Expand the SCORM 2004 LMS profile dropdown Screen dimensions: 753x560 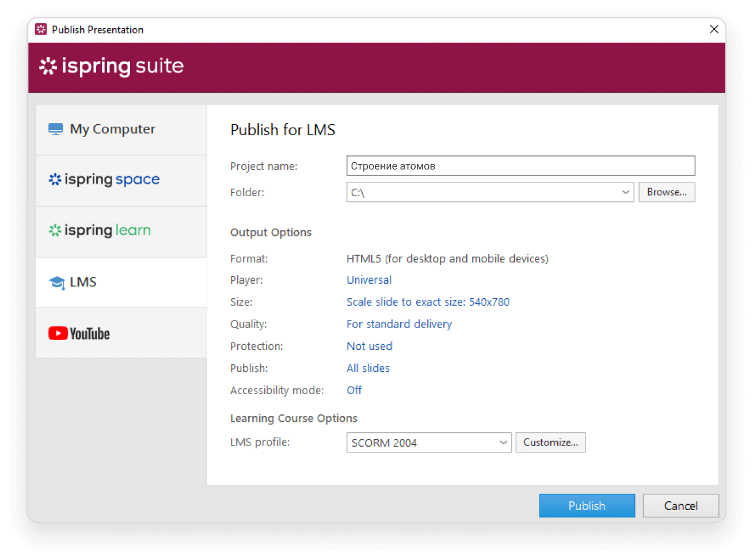(429, 443)
